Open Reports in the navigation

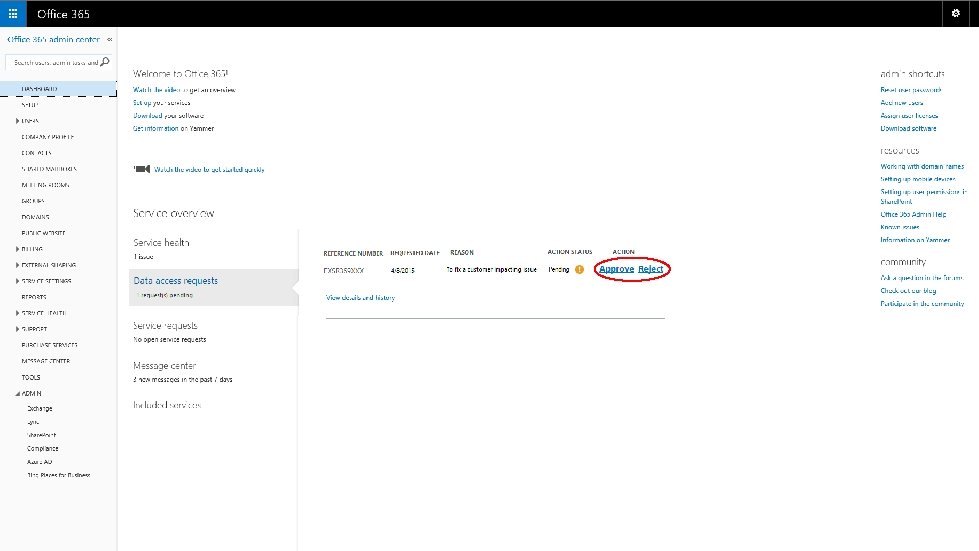tap(34, 297)
